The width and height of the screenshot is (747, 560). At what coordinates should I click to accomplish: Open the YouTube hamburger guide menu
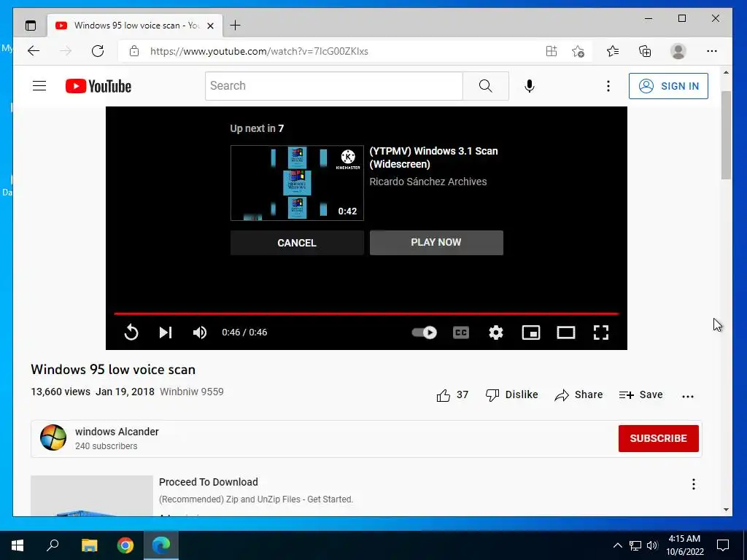[39, 86]
